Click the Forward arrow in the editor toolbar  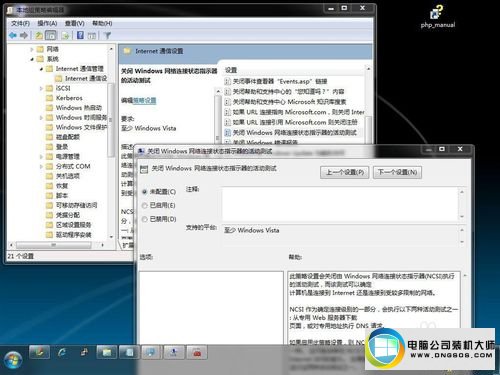(24, 35)
